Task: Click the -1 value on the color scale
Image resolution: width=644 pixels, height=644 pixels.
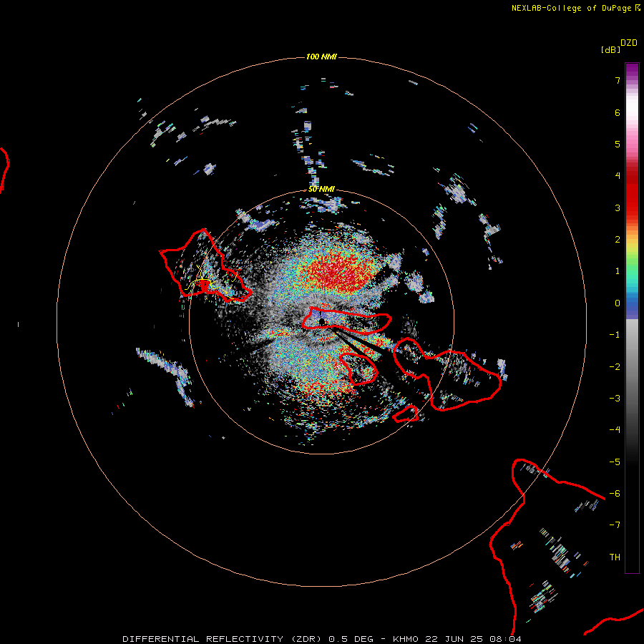Action: pos(615,335)
